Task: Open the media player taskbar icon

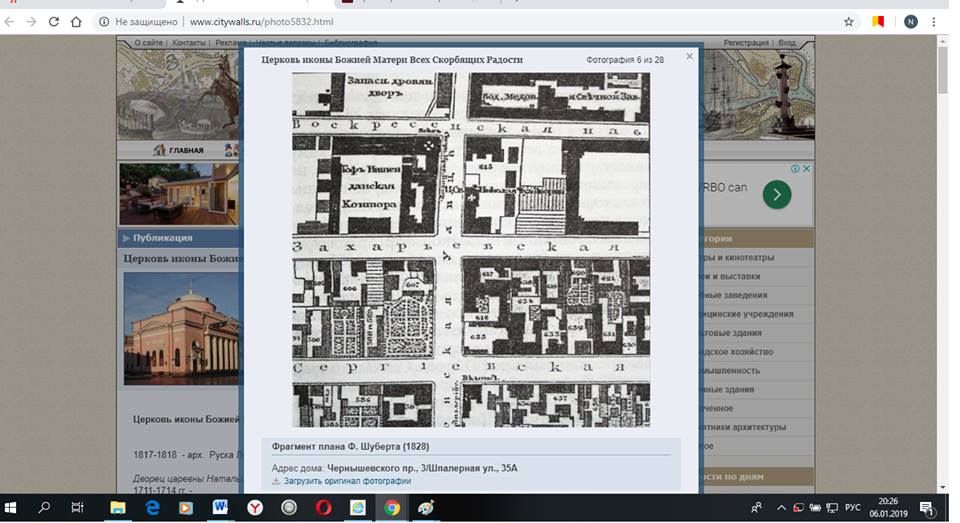Action: click(186, 508)
